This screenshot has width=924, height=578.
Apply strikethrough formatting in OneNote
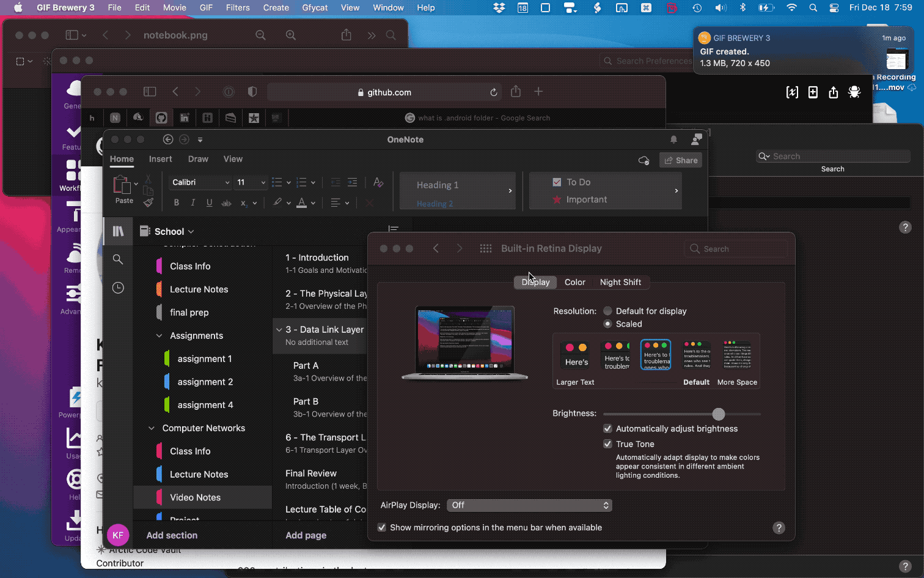tap(226, 202)
